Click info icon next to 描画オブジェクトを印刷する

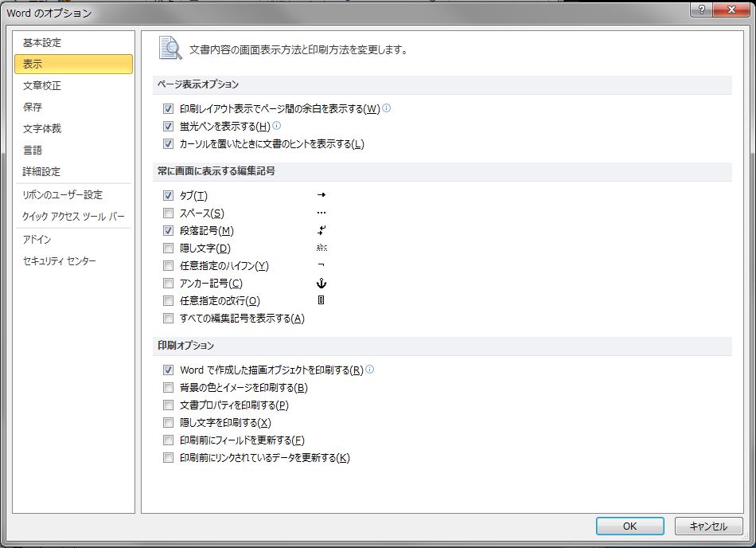370,370
